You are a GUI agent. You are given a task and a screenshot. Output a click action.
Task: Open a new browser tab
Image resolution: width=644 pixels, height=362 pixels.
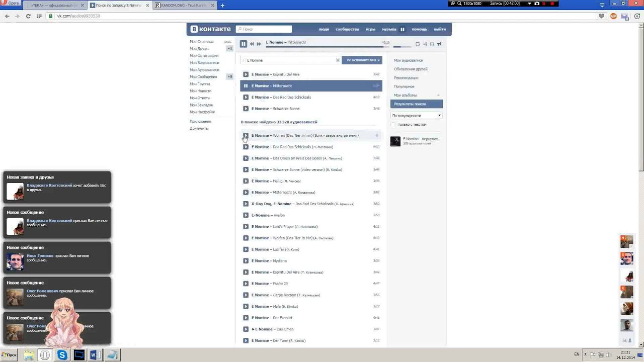[x=222, y=5]
